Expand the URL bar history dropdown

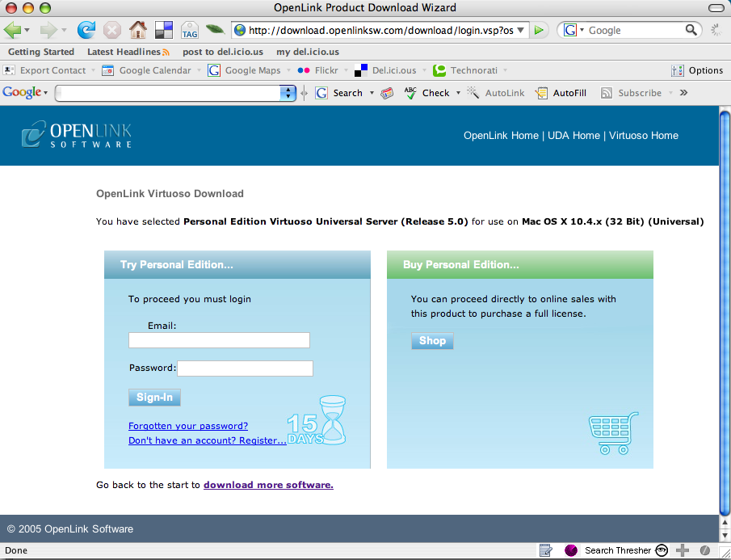tap(521, 31)
